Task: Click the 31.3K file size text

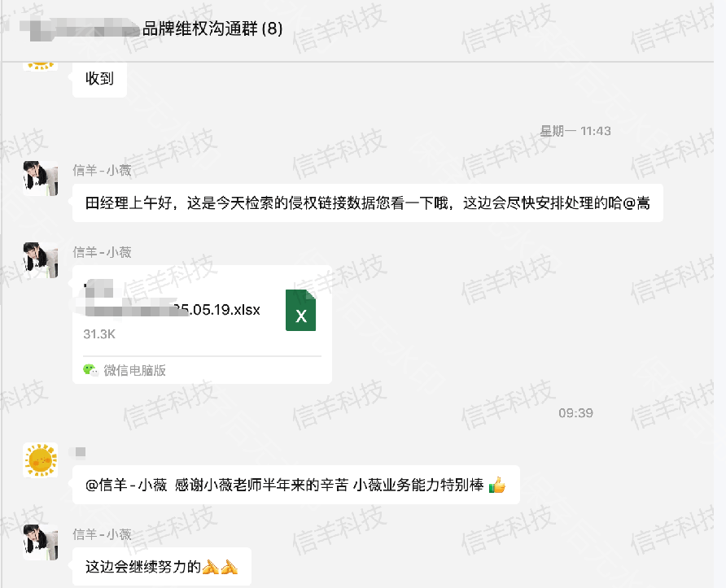Action: pos(99,334)
